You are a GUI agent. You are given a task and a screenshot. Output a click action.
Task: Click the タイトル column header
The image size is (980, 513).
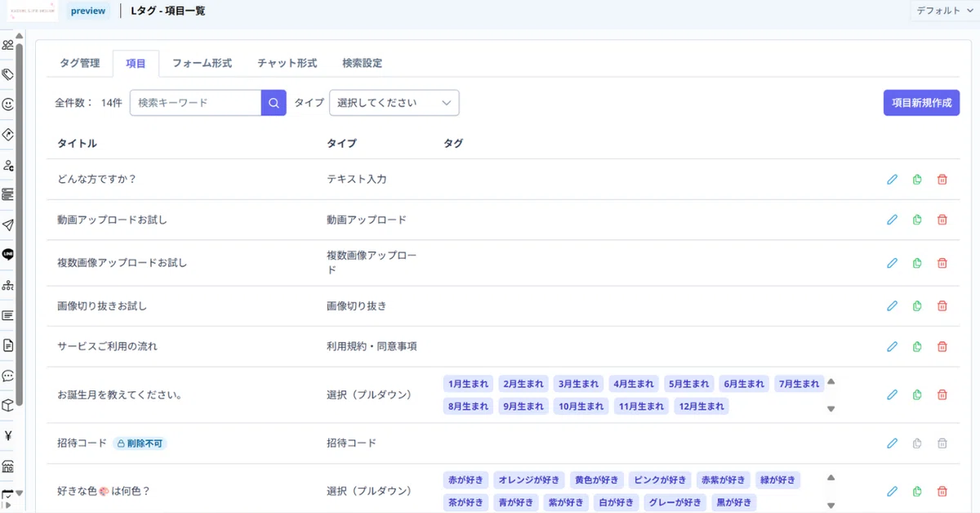point(77,144)
